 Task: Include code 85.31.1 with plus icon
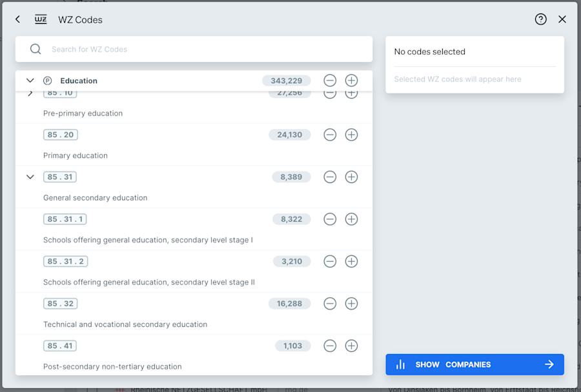[x=351, y=219]
